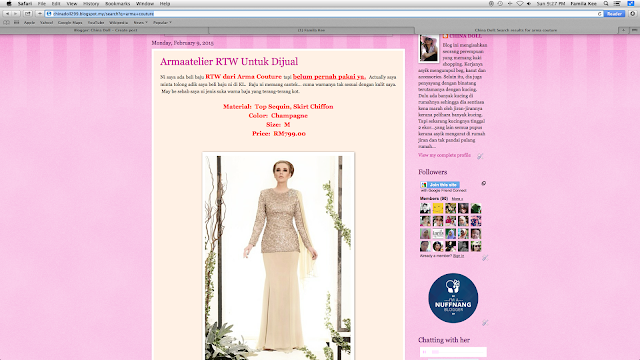Expand the News bookmarks dropdown
This screenshot has width=640, height=360.
point(140,22)
